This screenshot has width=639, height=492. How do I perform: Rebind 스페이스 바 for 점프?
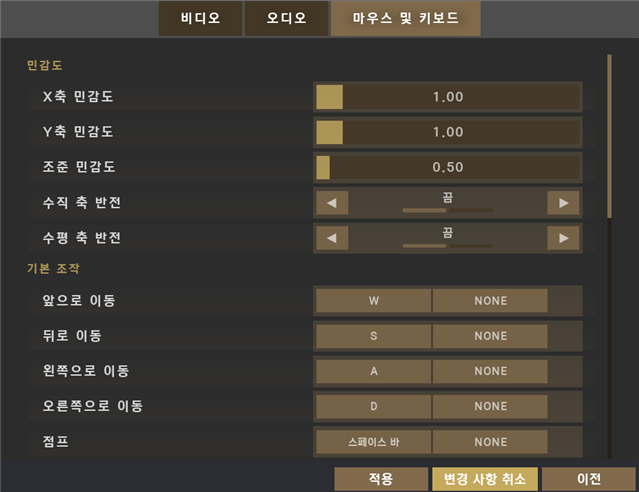click(373, 441)
